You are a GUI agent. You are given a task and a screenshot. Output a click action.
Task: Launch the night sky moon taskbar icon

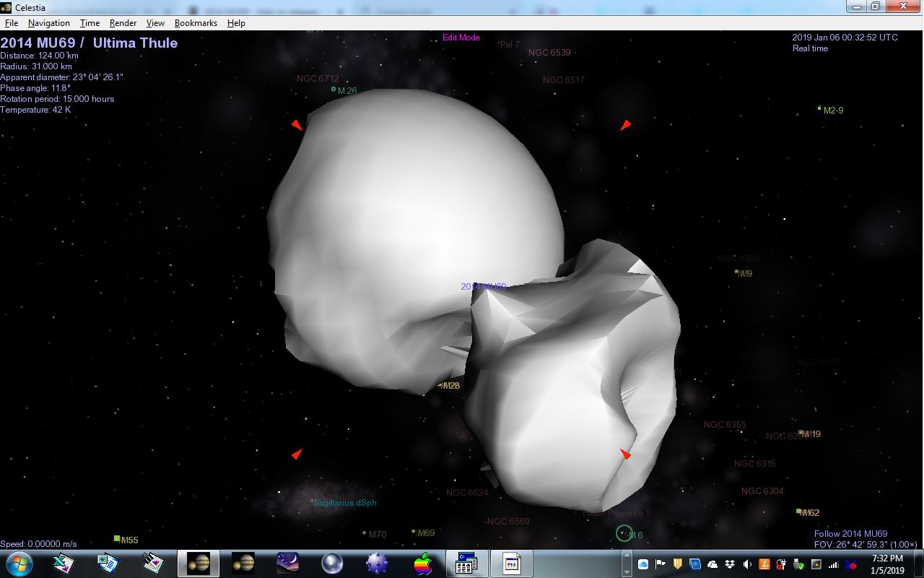tap(288, 564)
